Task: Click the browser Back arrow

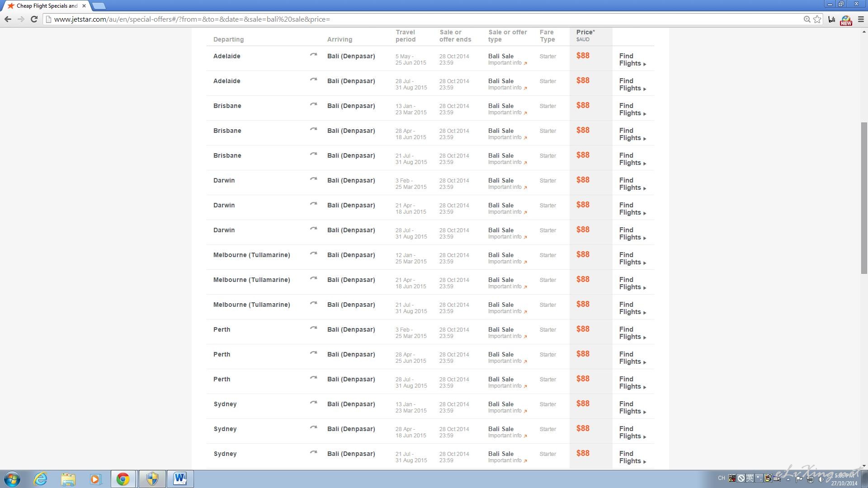Action: (8, 19)
